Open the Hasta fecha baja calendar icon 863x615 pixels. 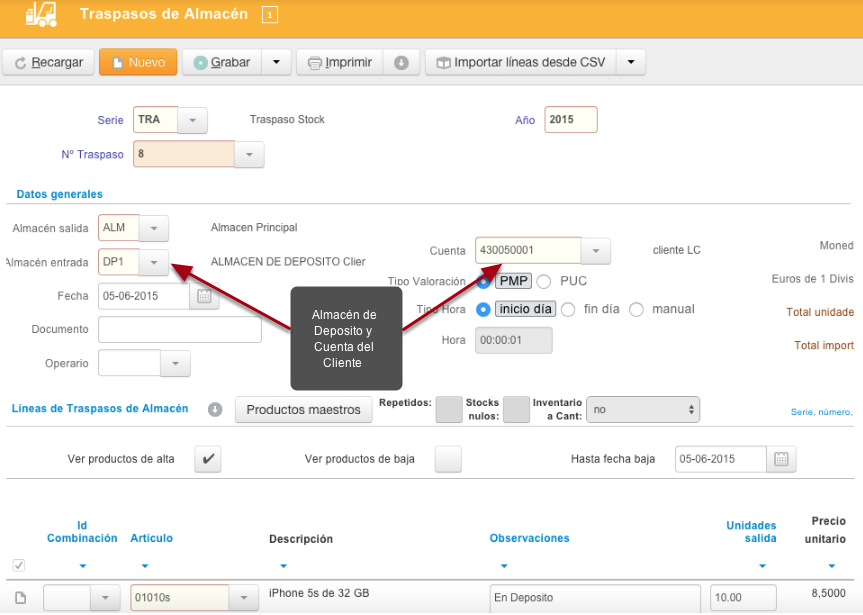pyautogui.click(x=781, y=459)
